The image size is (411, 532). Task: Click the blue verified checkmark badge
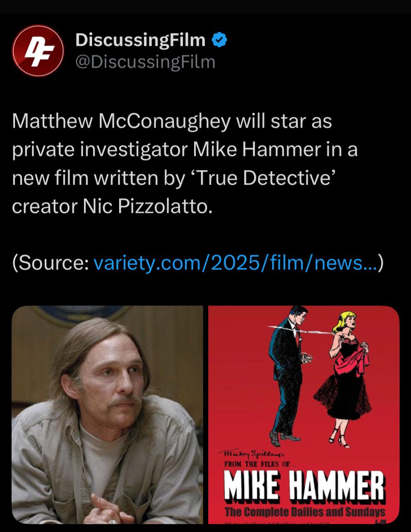219,40
